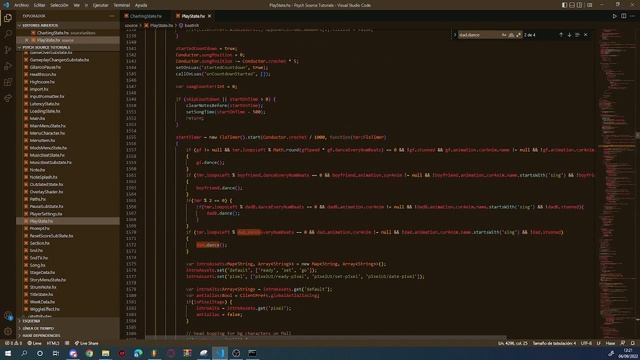Screen dimensions: 640x360
Task: Open OBS Studio from the taskbar
Action: click(x=236, y=353)
